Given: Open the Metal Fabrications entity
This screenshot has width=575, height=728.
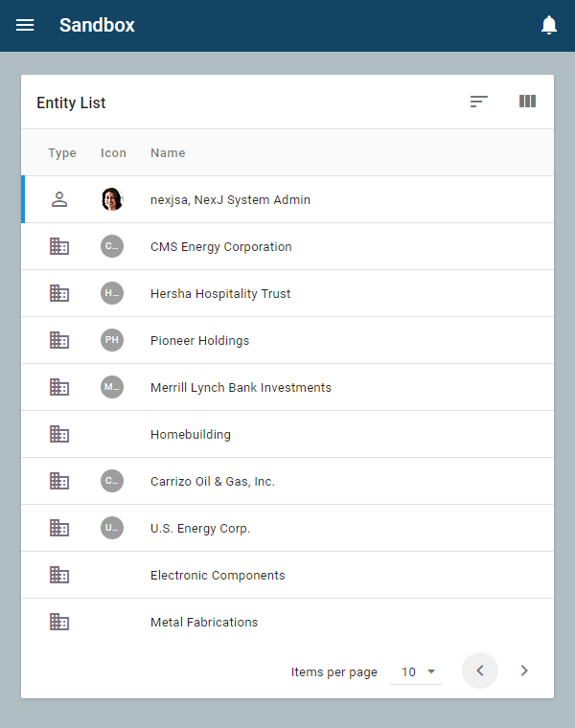Looking at the screenshot, I should (x=204, y=622).
